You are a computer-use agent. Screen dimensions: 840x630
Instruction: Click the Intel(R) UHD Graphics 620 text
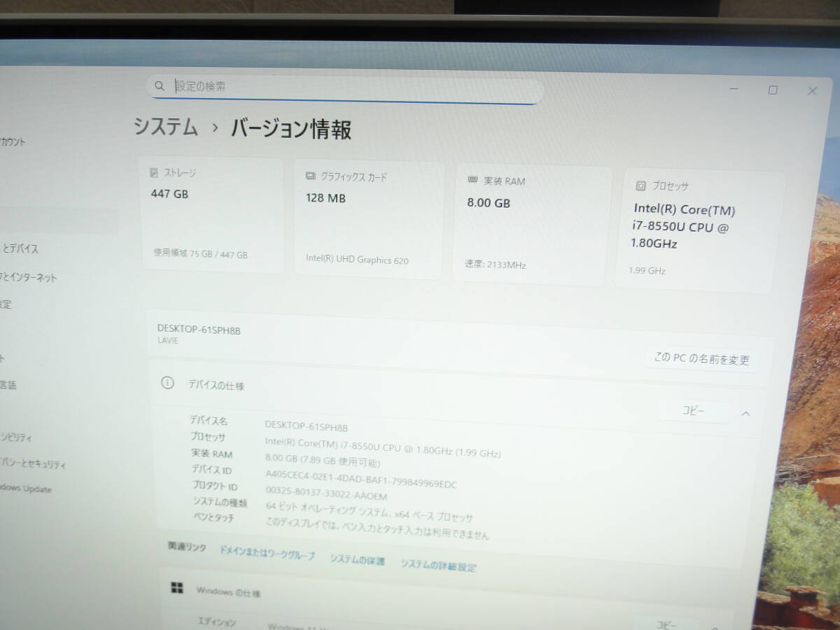click(357, 260)
